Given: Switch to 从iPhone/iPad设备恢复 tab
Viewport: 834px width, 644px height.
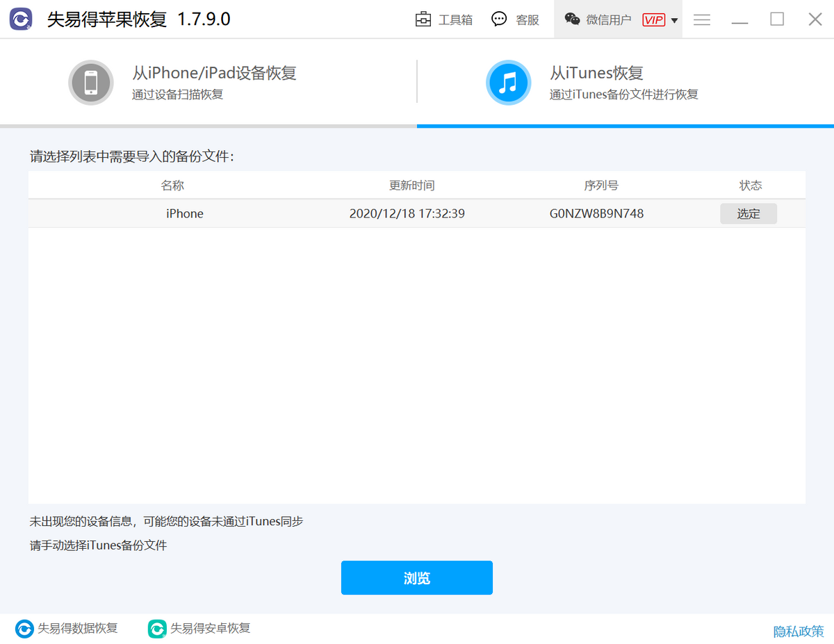Looking at the screenshot, I should pos(208,83).
